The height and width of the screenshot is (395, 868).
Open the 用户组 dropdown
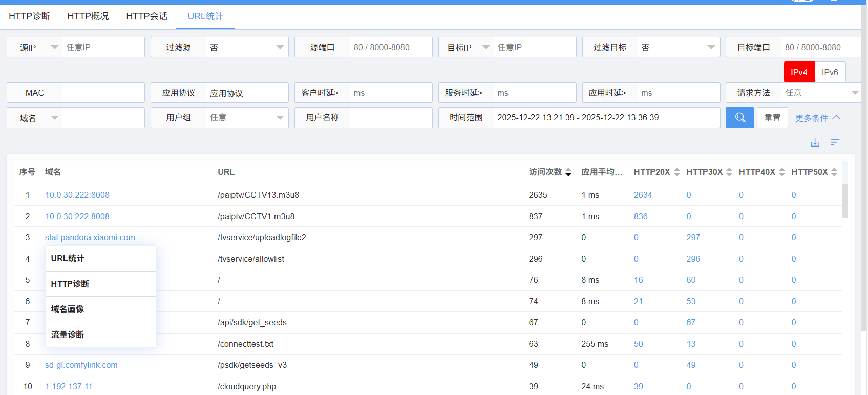(247, 118)
